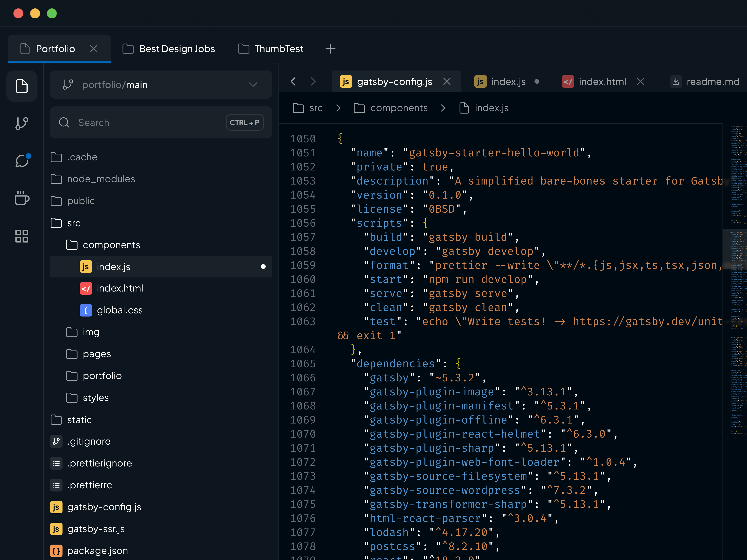Click the unsaved changes dot on index.js tab

pos(537,81)
